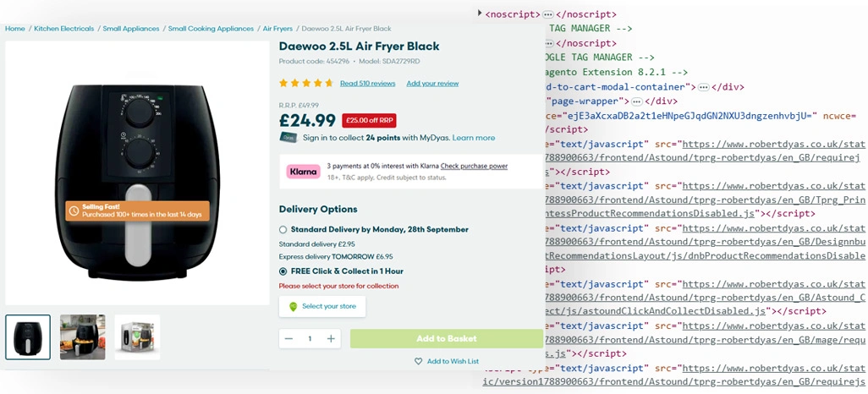868x394 pixels.
Task: Select third thumbnail showing box
Action: [x=137, y=337]
